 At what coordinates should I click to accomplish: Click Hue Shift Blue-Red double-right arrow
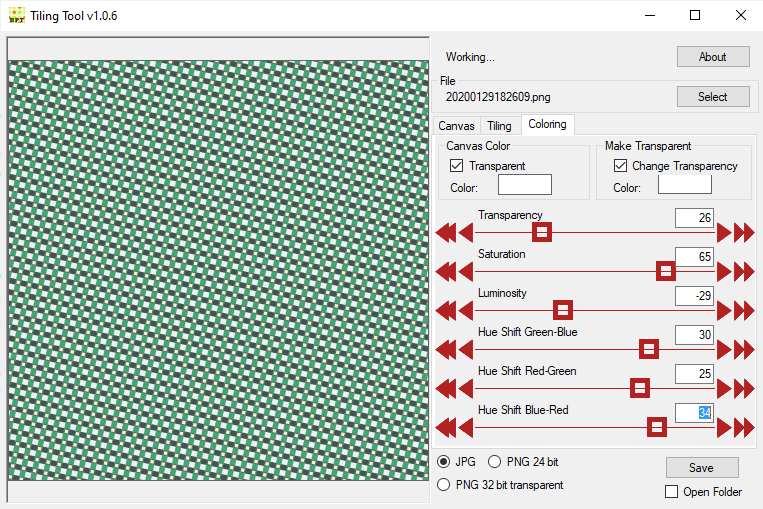coord(744,428)
